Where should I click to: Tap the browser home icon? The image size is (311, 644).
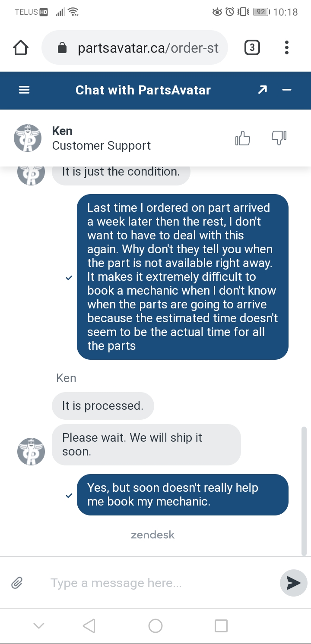(21, 48)
